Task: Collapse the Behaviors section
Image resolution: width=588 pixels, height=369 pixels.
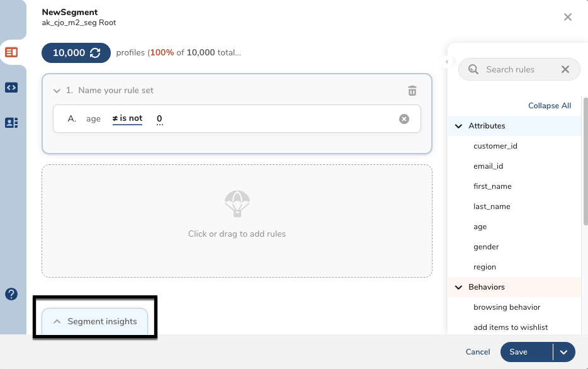Action: [459, 287]
